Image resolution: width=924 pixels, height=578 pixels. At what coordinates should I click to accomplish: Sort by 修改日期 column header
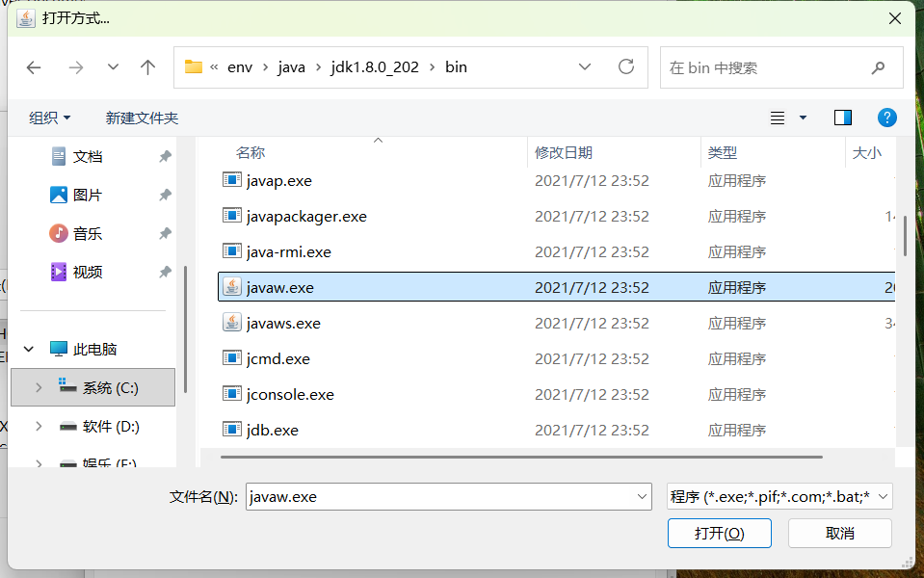pyautogui.click(x=563, y=153)
